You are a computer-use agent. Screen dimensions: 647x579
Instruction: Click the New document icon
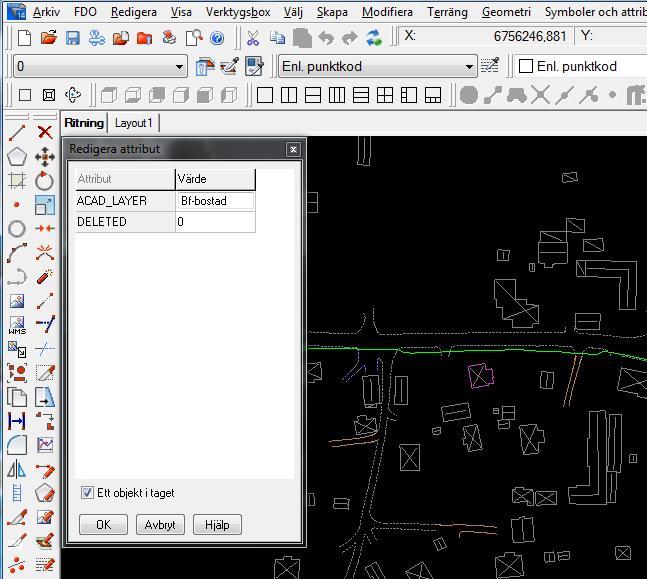[x=24, y=38]
